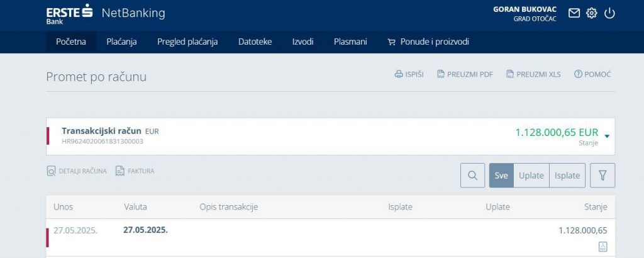Download the PDF icon in transaction row
This screenshot has height=258, width=644.
(602, 246)
